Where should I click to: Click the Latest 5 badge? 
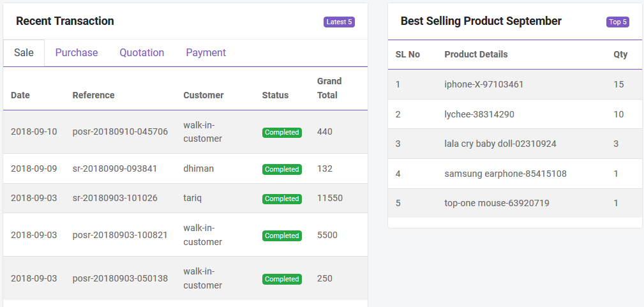(x=339, y=22)
